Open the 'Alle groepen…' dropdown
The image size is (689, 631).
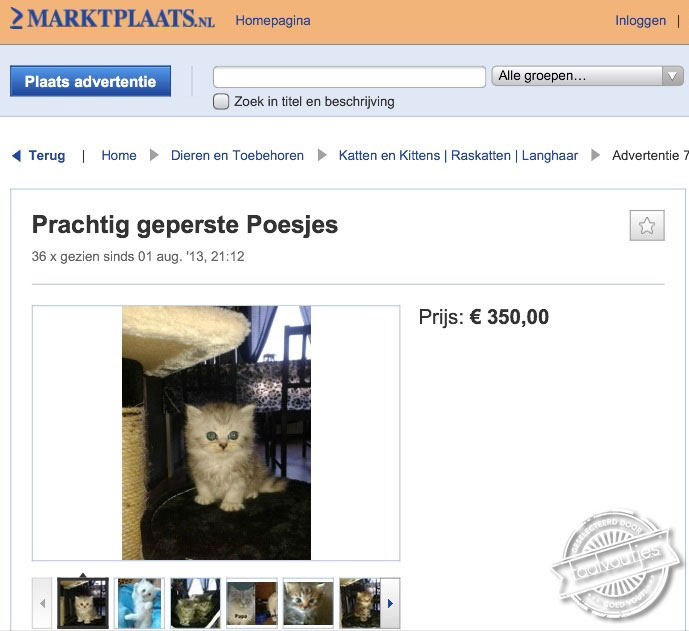click(x=587, y=76)
